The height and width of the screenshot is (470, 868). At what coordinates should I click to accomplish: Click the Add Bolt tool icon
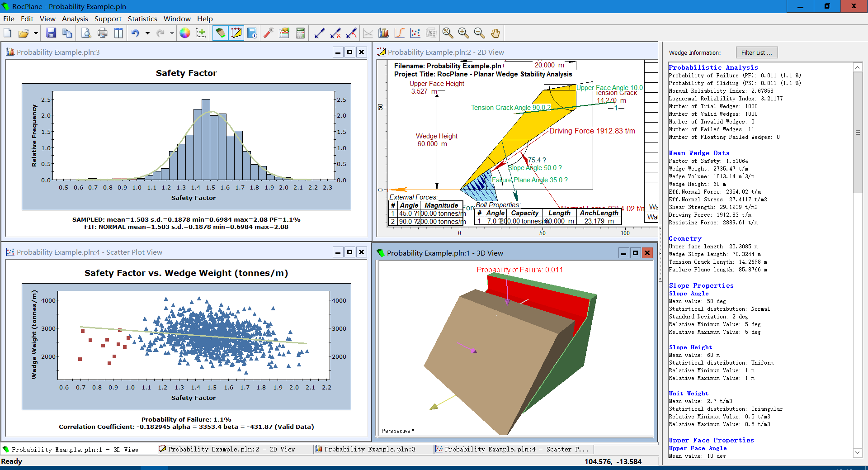tap(320, 33)
